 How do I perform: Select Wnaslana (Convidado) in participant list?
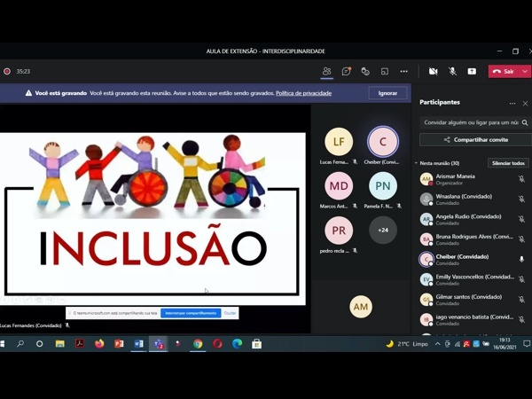click(x=472, y=199)
